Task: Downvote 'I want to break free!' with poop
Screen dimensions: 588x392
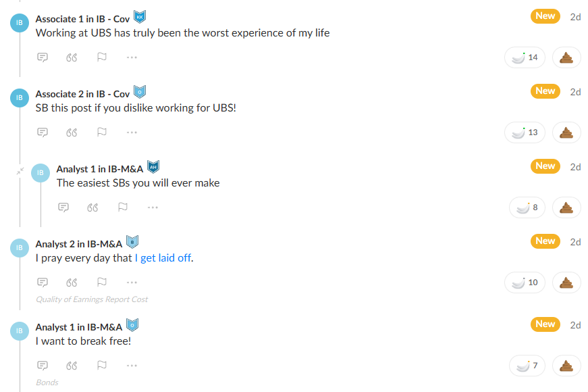Action: [566, 366]
